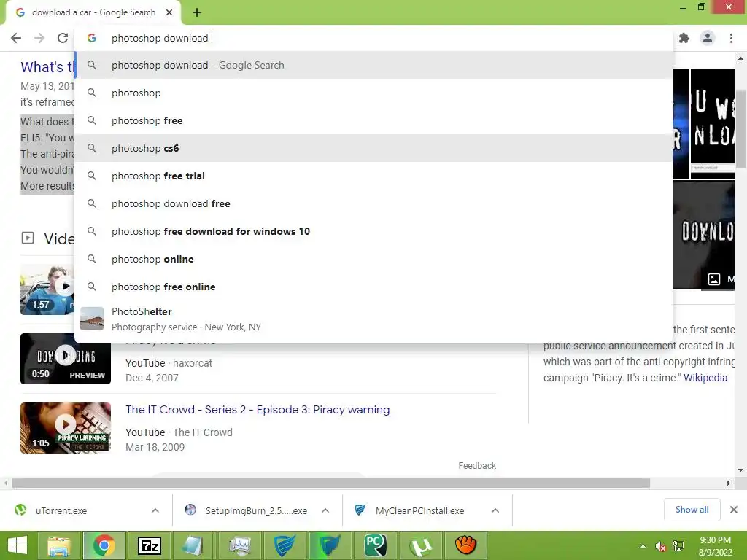The image size is (747, 560).
Task: Open the Chrome profile avatar
Action: pyautogui.click(x=708, y=38)
